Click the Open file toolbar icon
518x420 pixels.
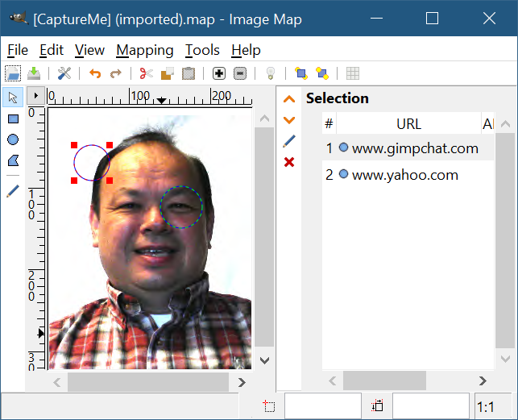point(13,73)
